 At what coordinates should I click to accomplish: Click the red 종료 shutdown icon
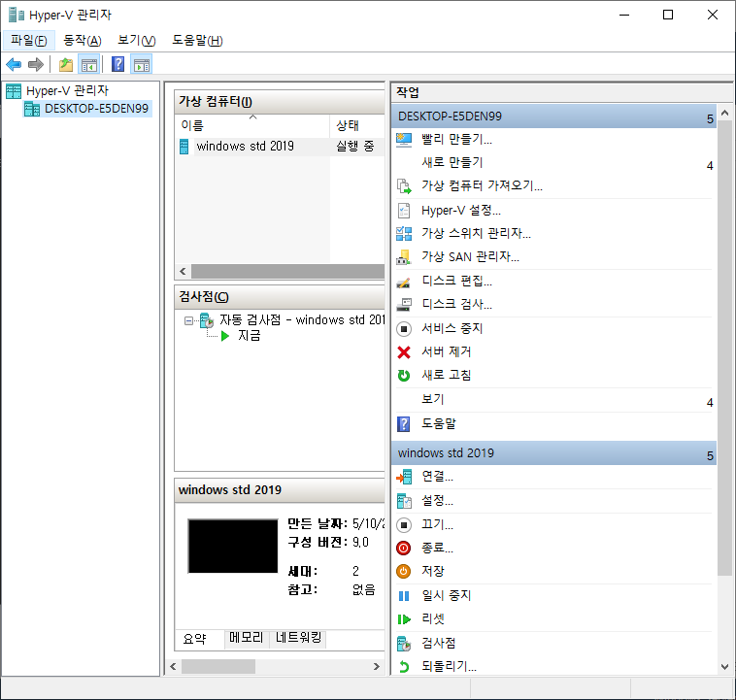404,548
